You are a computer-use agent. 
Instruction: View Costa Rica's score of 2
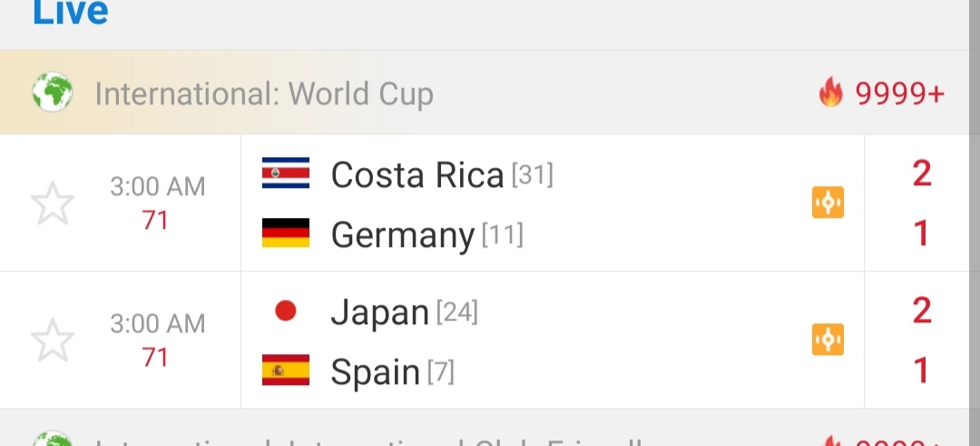pos(921,173)
